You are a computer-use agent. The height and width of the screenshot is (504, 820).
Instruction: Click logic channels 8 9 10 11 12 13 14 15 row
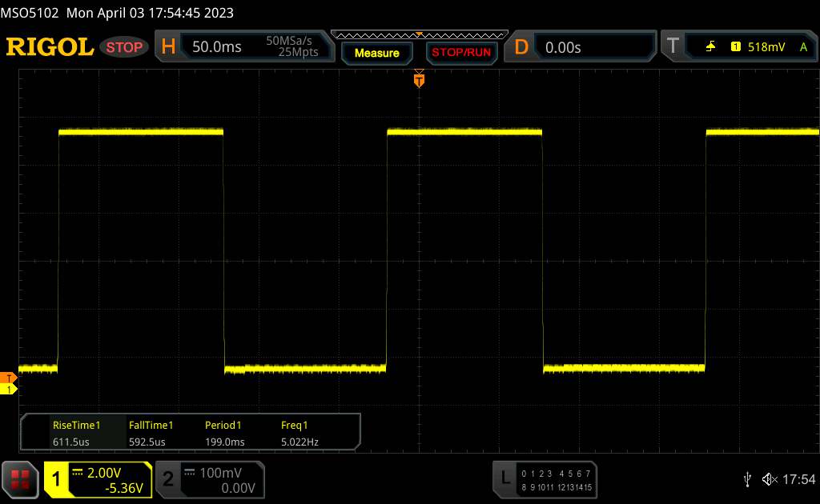557,487
